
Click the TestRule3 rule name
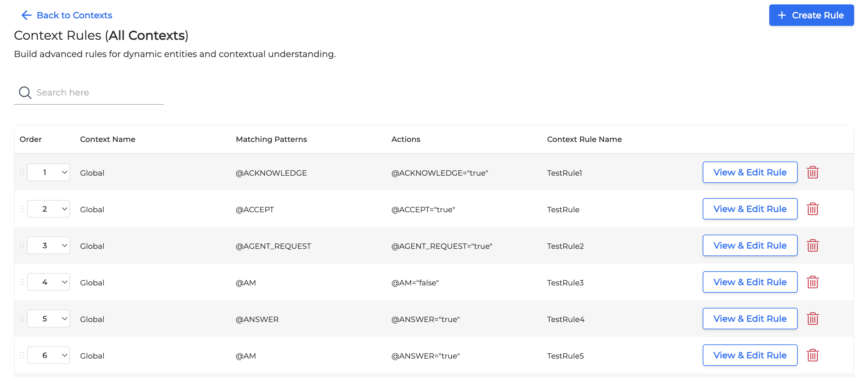click(565, 283)
